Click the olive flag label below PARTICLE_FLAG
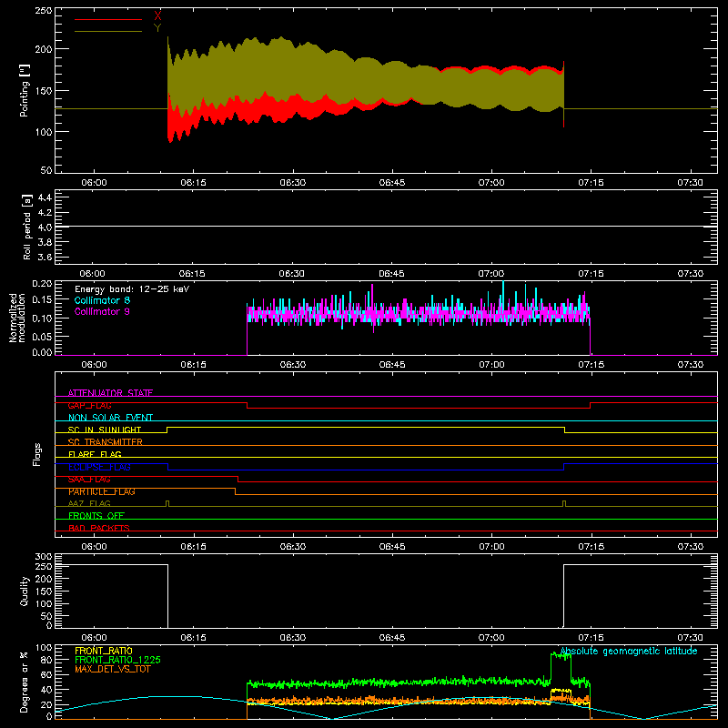 pos(89,503)
